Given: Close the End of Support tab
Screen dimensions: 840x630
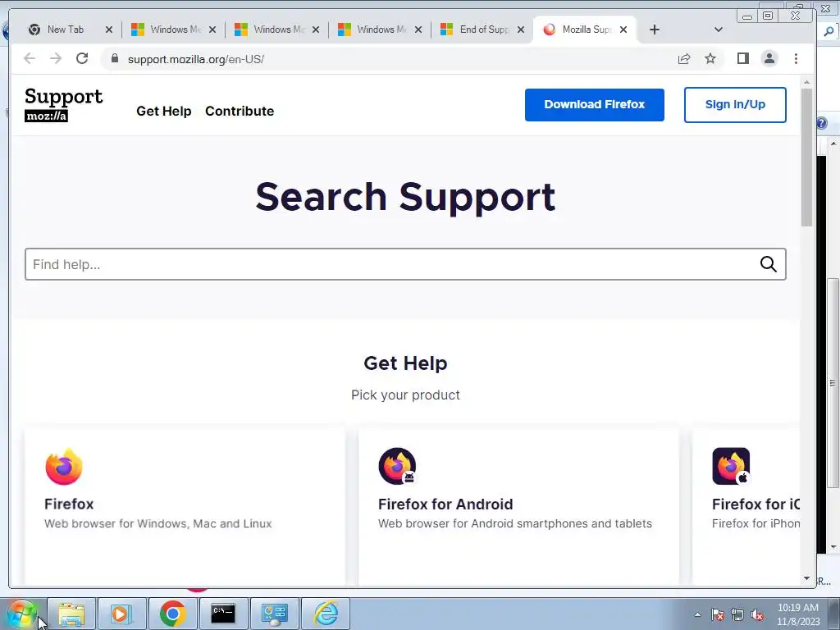Looking at the screenshot, I should [520, 30].
